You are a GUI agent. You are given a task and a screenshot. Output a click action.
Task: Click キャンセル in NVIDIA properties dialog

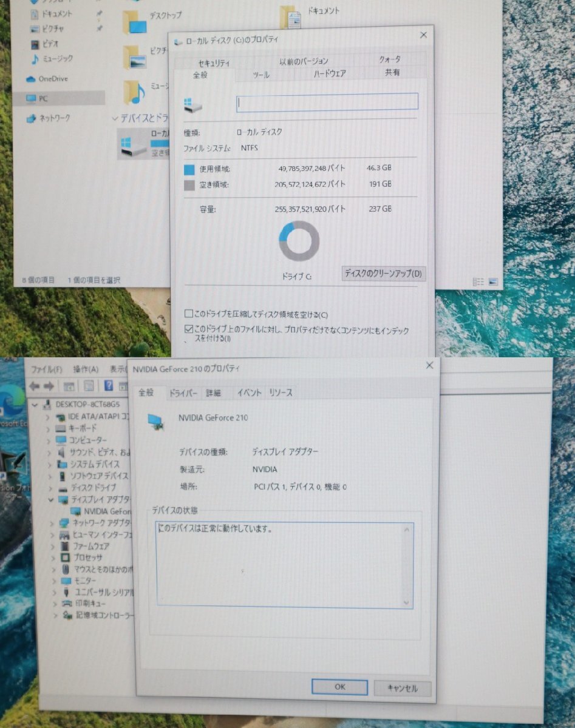coord(403,689)
